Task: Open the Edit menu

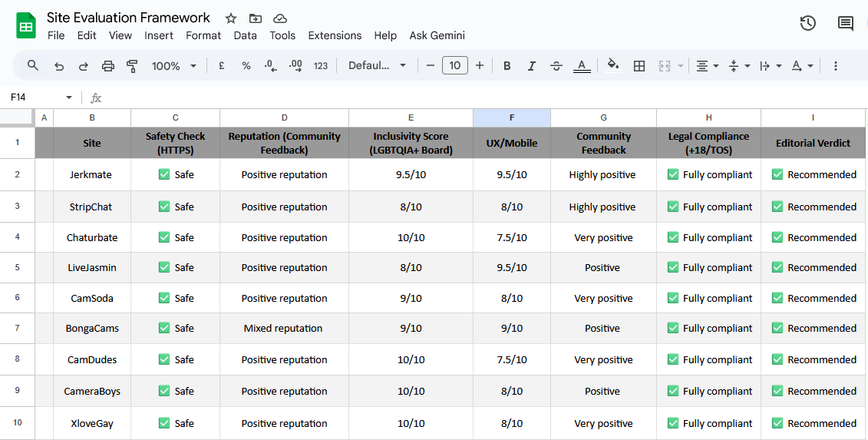Action: pyautogui.click(x=87, y=35)
